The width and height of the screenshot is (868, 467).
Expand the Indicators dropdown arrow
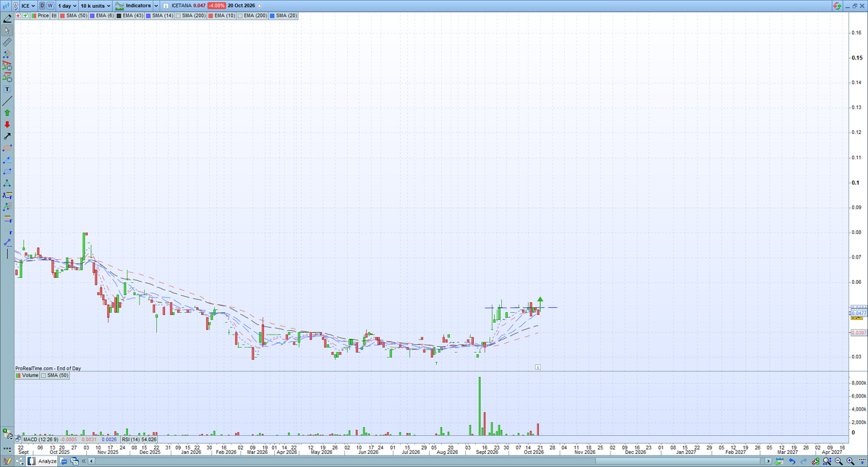[156, 5]
